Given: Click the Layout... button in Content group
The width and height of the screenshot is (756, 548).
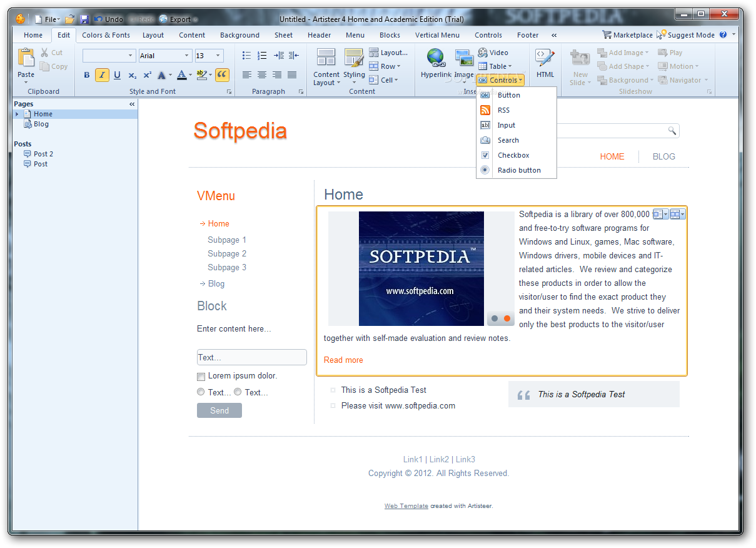Looking at the screenshot, I should coord(388,53).
